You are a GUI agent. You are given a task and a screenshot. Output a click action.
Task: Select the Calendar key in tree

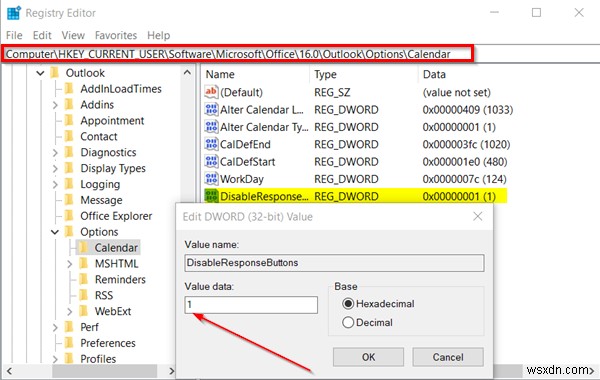pos(116,248)
